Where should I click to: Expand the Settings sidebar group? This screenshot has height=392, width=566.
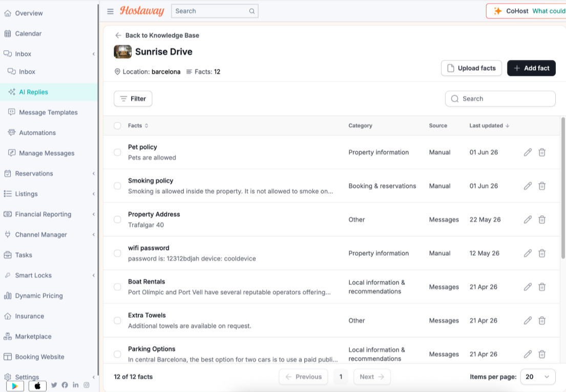click(x=94, y=377)
